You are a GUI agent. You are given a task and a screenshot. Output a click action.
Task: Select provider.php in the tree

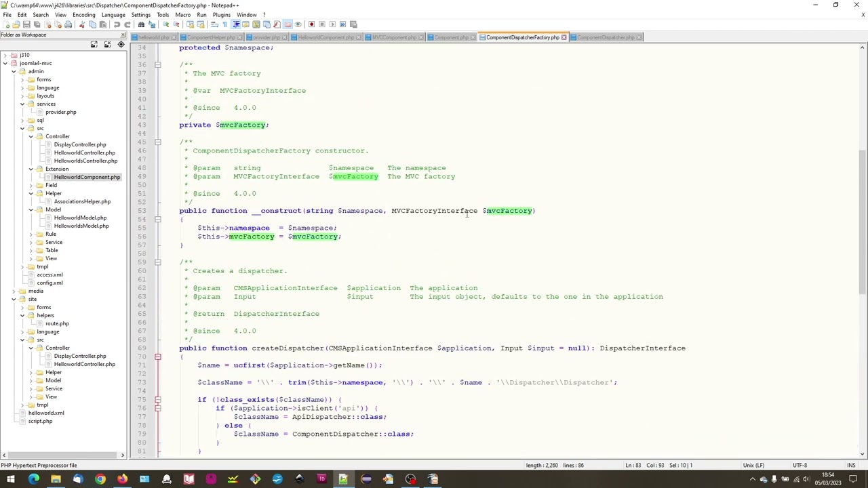tap(61, 112)
